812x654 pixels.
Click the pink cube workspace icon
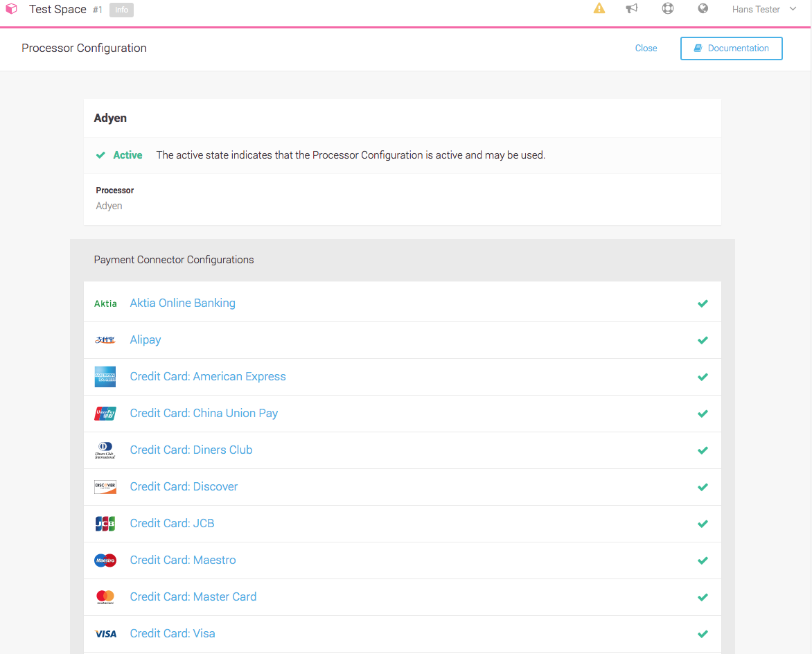click(x=11, y=8)
